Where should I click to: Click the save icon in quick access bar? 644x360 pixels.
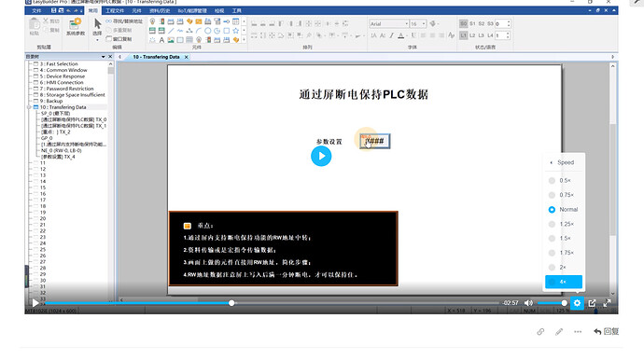[53, 10]
